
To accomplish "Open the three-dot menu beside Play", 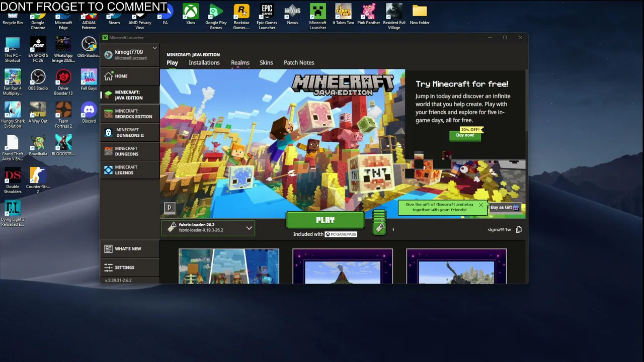I will tap(393, 230).
